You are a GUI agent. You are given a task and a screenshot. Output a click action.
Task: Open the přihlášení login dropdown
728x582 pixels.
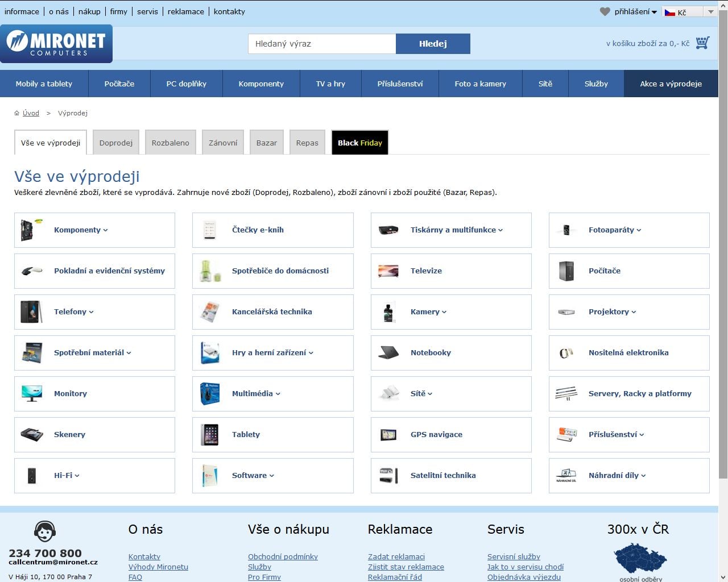click(x=636, y=12)
